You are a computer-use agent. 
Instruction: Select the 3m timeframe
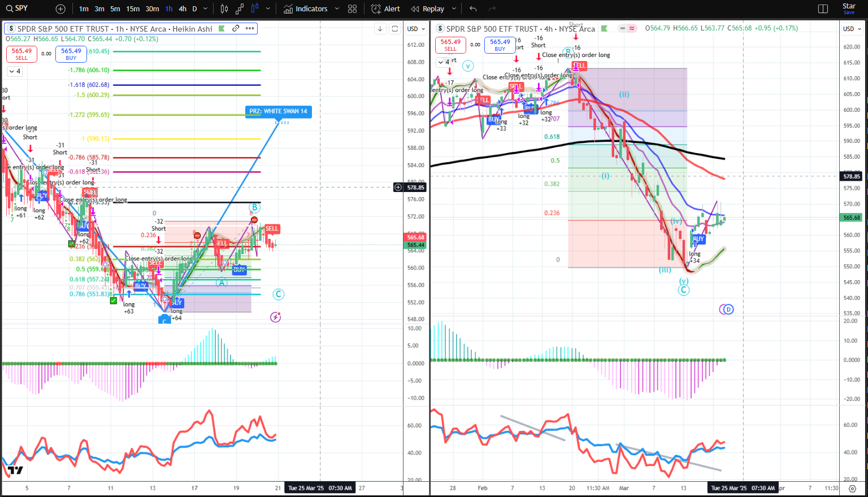pyautogui.click(x=99, y=9)
